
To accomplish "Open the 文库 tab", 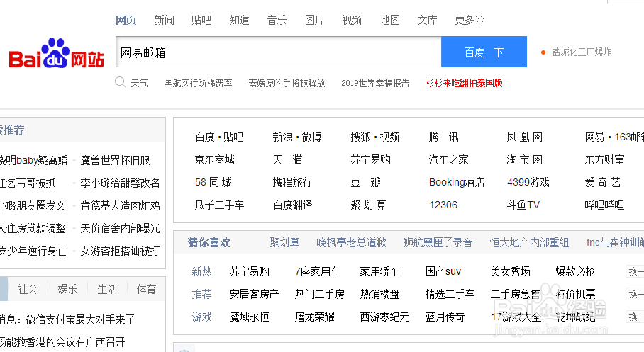I will coord(427,20).
